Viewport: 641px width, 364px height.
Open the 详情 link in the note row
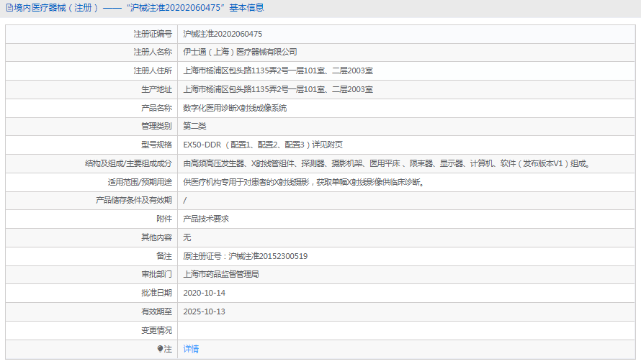[191, 349]
